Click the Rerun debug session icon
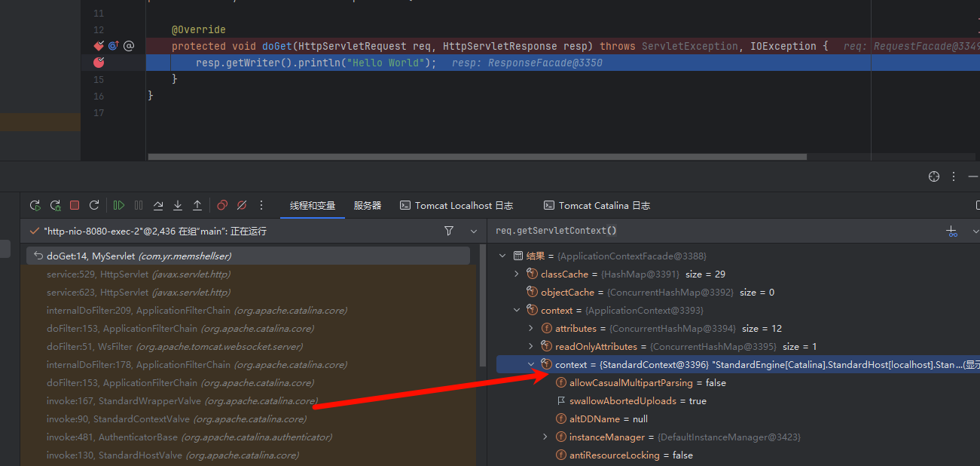 pos(35,205)
